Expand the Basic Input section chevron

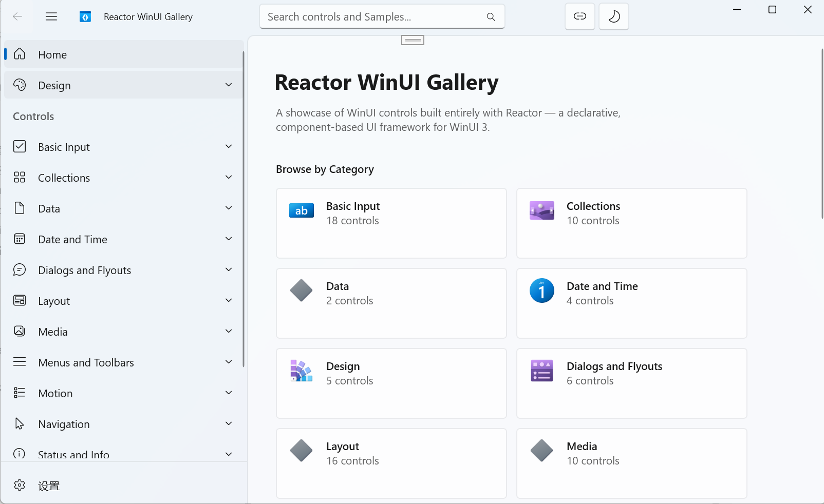pos(229,146)
